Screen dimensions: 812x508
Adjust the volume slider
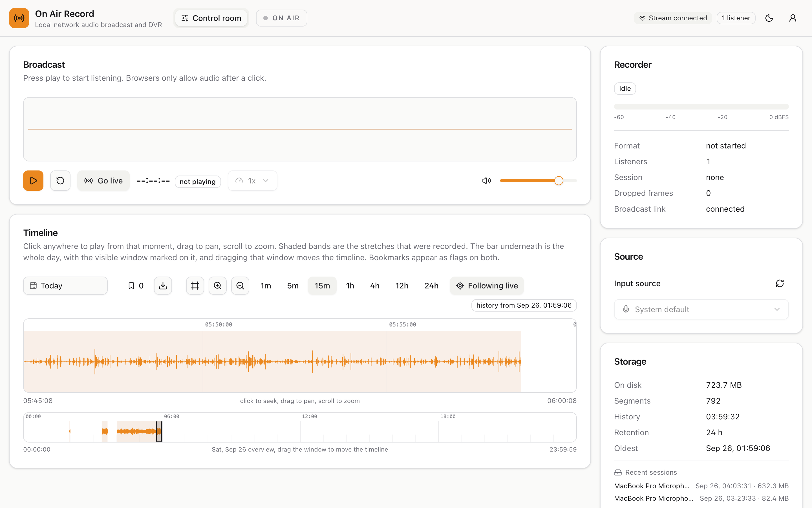538,181
